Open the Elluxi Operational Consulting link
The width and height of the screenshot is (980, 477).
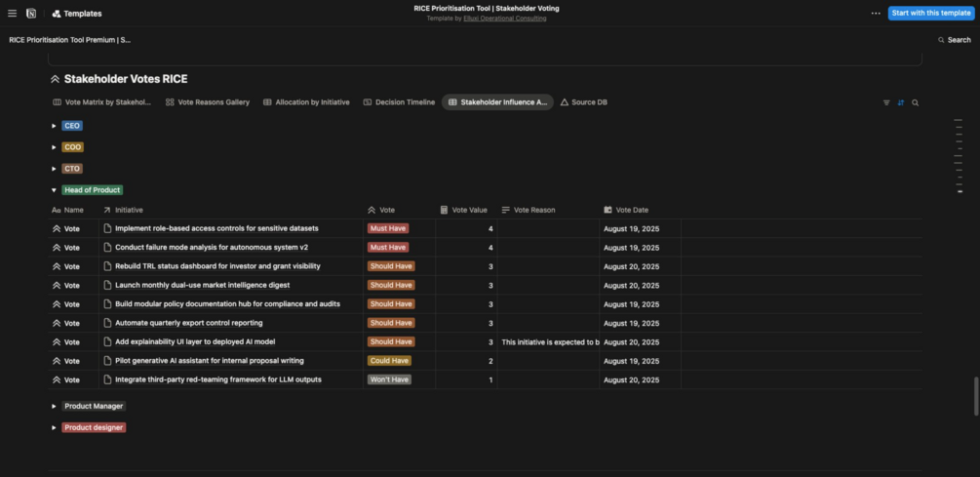[505, 19]
